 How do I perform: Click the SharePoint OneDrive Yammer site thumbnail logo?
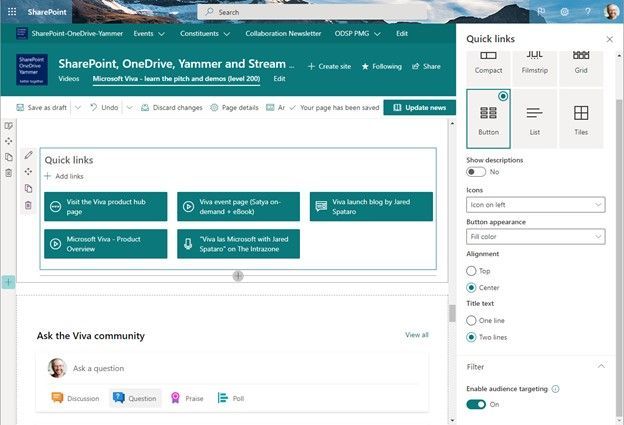32,70
